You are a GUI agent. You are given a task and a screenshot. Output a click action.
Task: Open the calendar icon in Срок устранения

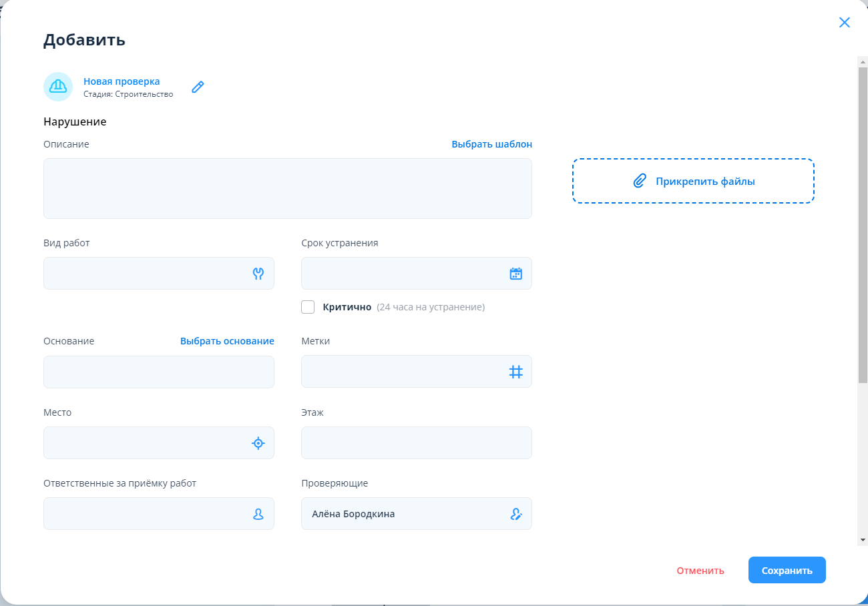coord(515,274)
